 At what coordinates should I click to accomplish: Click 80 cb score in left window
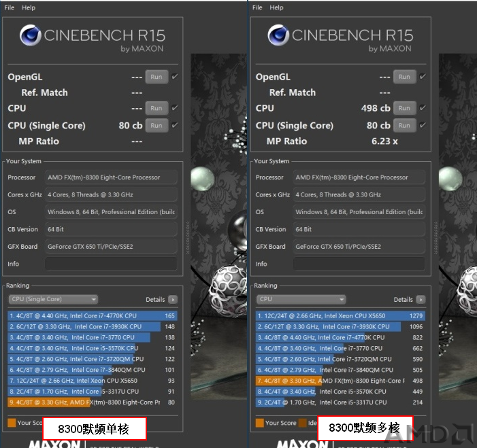pos(131,126)
